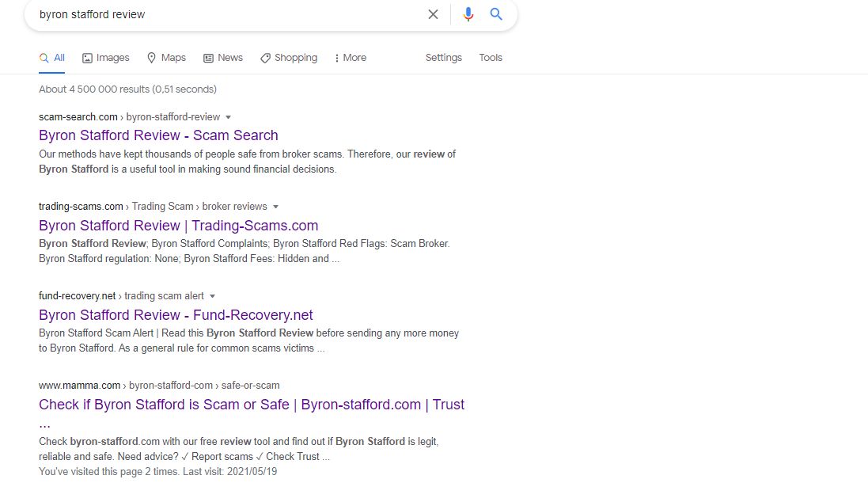
Task: Click the 'Check byron-stafford.com with our free review' snippet
Action: [x=239, y=449]
